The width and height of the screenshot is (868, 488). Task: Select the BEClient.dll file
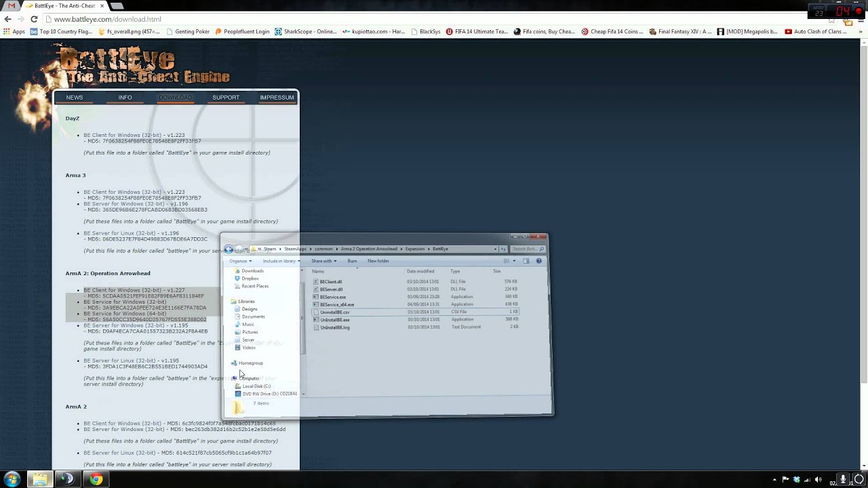coord(328,282)
